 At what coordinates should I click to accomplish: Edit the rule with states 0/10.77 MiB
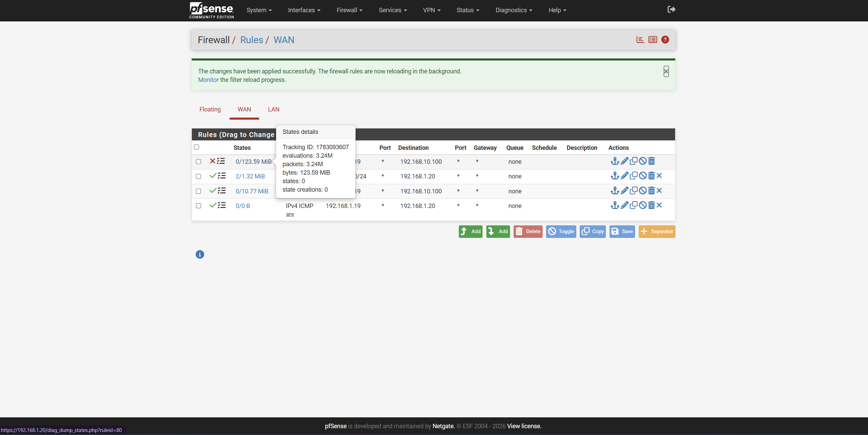point(624,191)
